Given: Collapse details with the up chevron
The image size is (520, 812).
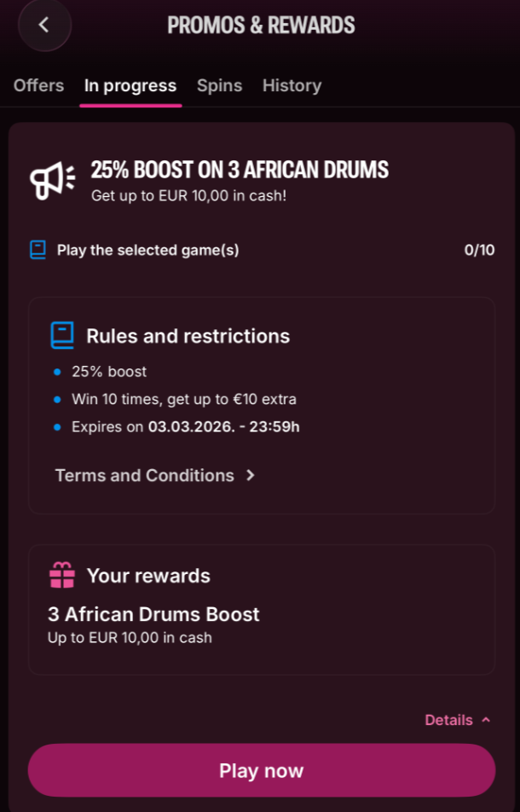Looking at the screenshot, I should tap(486, 720).
